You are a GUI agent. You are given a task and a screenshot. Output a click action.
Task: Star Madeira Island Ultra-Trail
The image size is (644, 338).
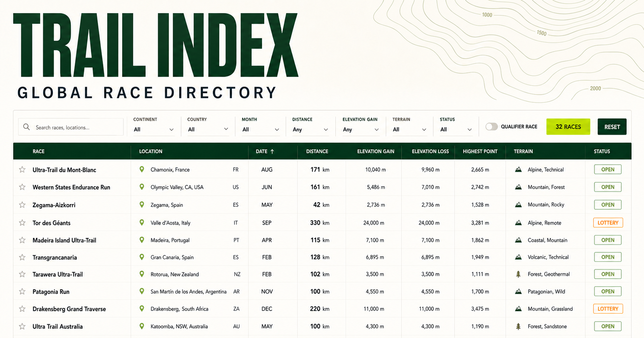(x=22, y=240)
